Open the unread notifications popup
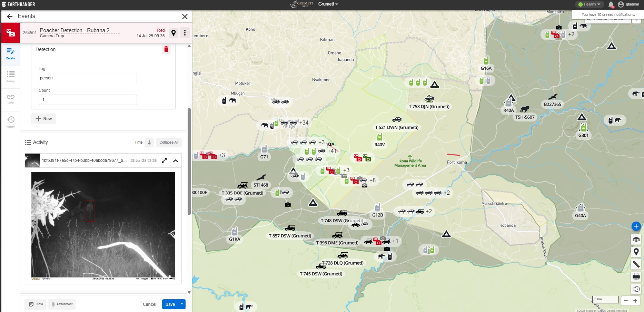The width and height of the screenshot is (644, 312). [608, 14]
